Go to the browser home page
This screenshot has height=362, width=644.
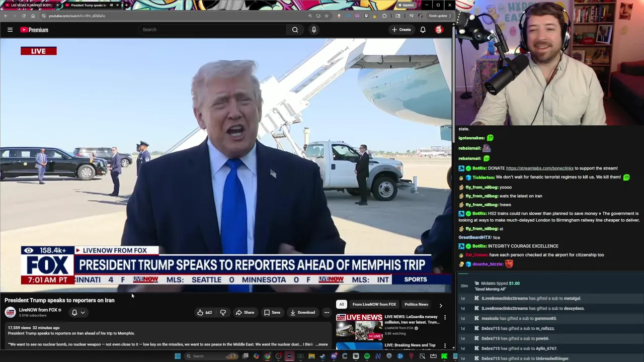click(33, 16)
